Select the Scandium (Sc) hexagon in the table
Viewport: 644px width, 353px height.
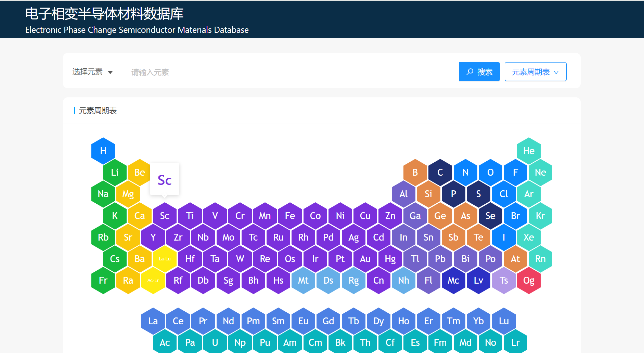point(165,216)
